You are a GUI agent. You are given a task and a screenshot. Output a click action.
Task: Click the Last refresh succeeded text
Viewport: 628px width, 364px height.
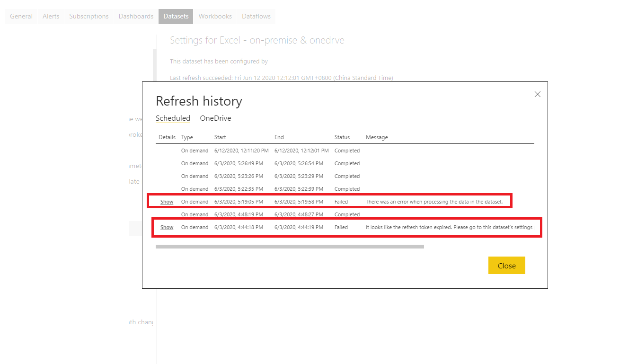pos(282,78)
